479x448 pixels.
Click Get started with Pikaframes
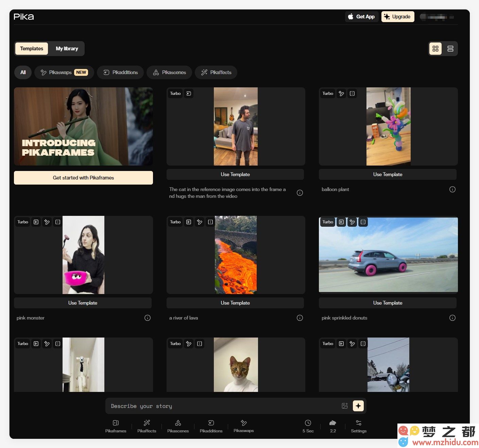[x=83, y=178]
